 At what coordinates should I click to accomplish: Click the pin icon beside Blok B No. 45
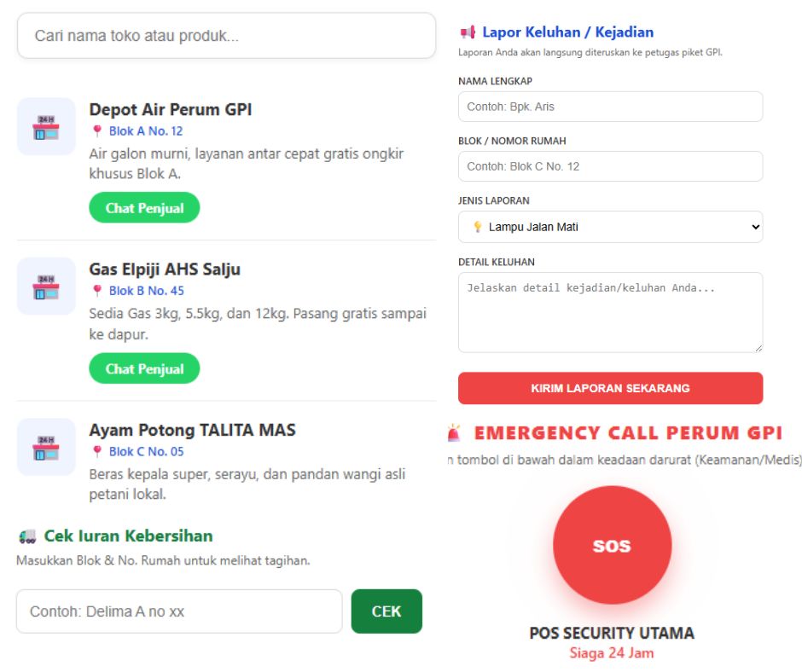(x=96, y=291)
